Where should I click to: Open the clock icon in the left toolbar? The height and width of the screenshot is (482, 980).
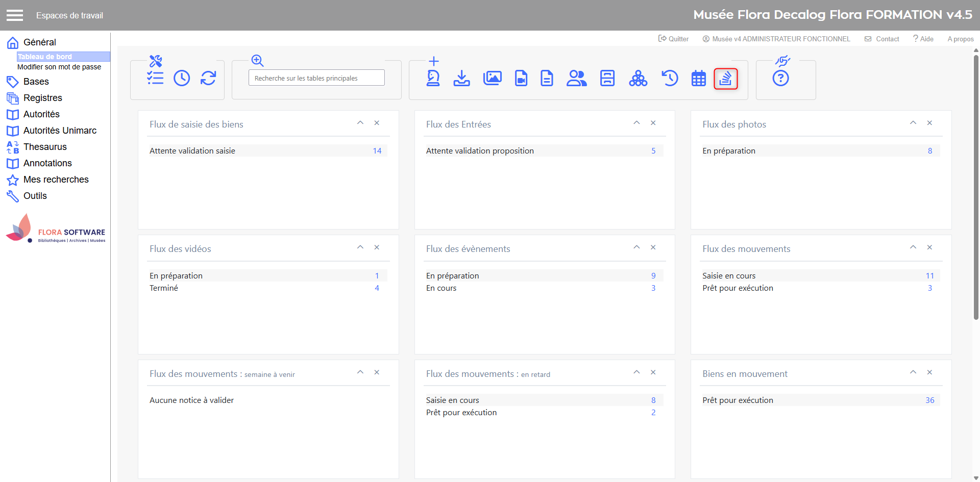182,78
